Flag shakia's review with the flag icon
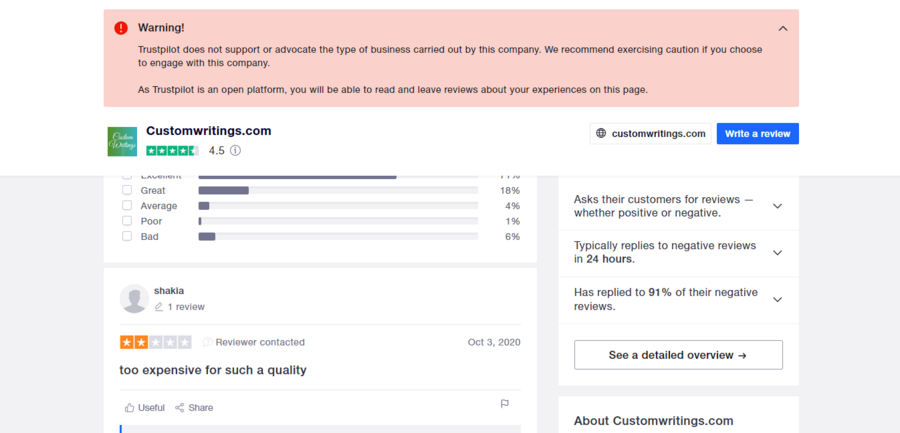Image resolution: width=900 pixels, height=433 pixels. 505,404
